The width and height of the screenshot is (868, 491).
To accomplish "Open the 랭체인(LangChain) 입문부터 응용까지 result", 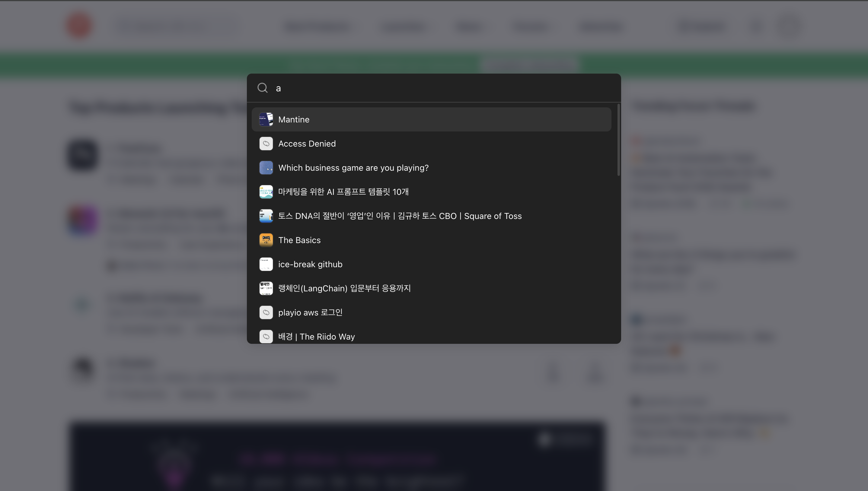I will pyautogui.click(x=344, y=288).
